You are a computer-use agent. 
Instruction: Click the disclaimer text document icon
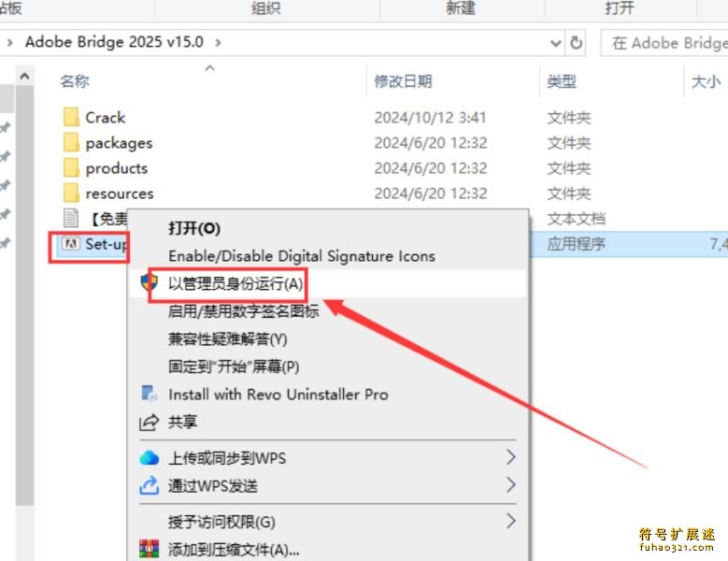click(71, 218)
